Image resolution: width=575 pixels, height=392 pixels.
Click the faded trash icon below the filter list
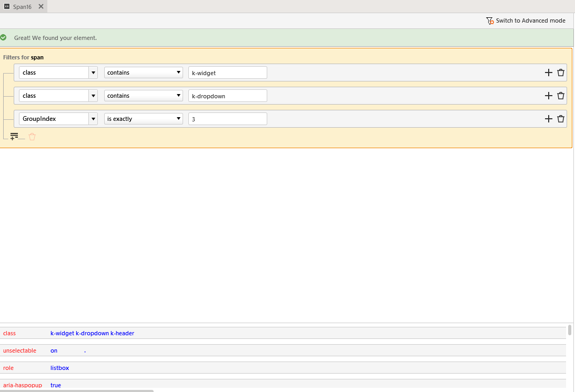tap(32, 137)
